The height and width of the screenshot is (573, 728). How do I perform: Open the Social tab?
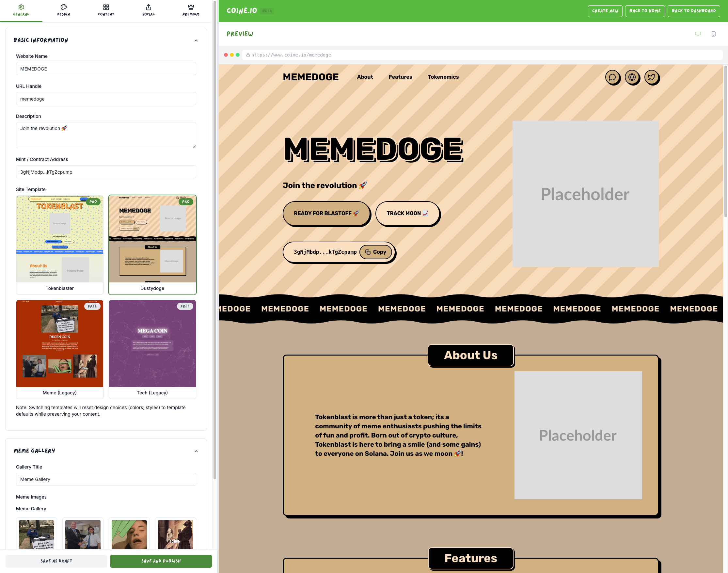click(x=148, y=10)
